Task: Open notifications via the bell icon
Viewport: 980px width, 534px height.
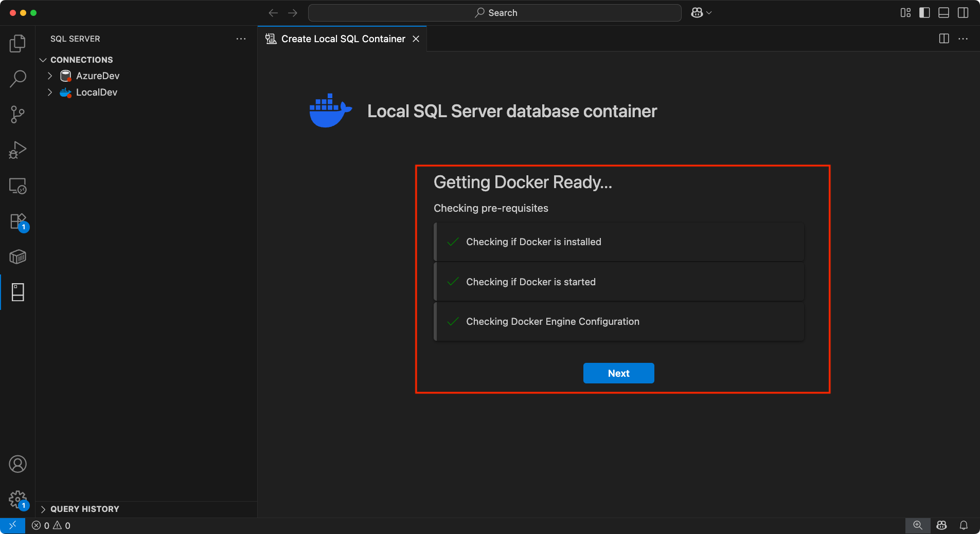Action: [964, 525]
